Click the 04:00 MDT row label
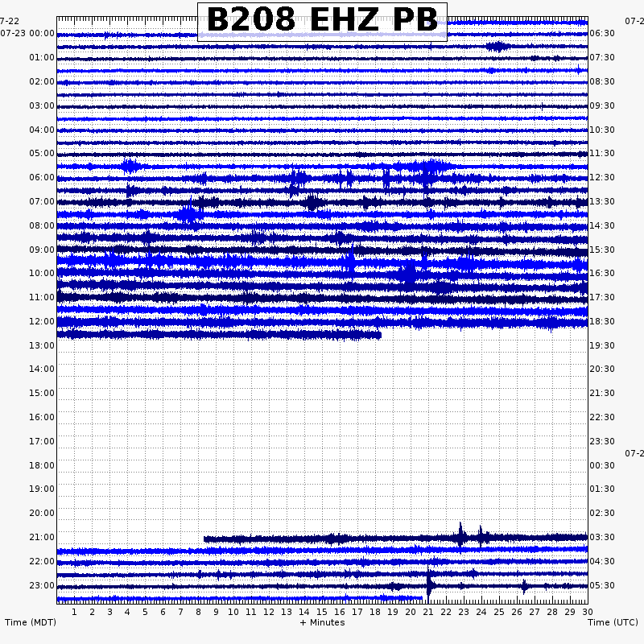The image size is (644, 644). (x=42, y=130)
